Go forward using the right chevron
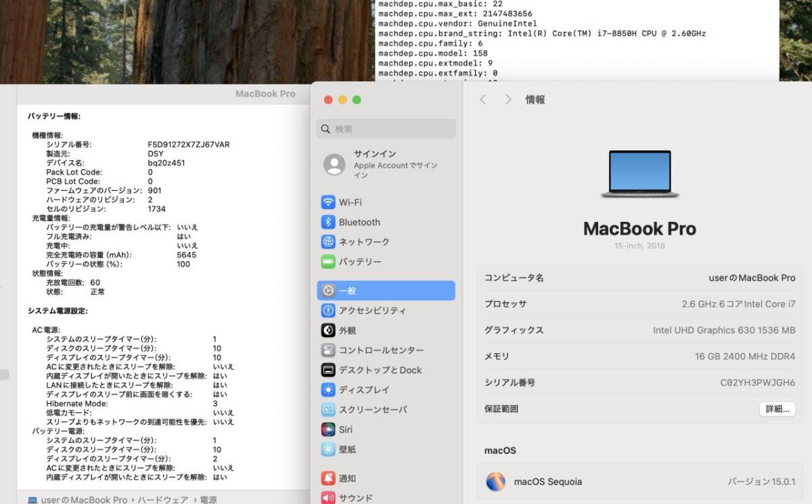This screenshot has width=812, height=504. (x=508, y=99)
